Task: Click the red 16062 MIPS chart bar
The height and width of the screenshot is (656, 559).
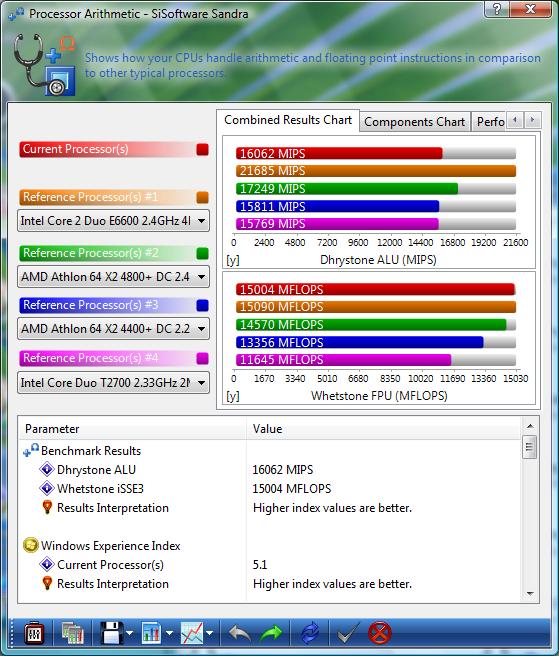Action: click(x=339, y=153)
